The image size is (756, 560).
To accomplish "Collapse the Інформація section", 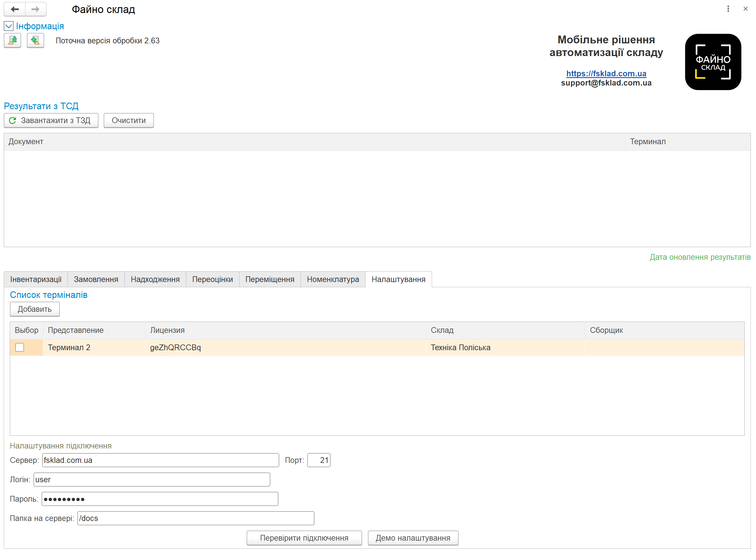I will point(9,26).
